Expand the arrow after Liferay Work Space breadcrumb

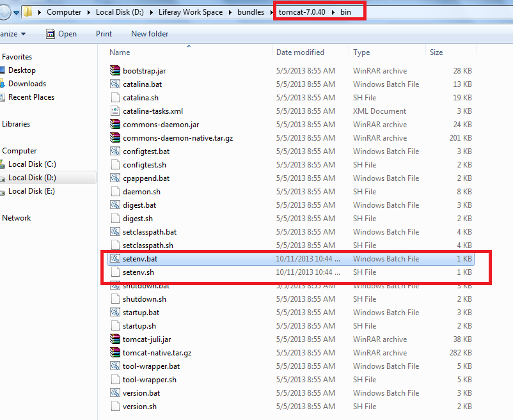[x=230, y=12]
